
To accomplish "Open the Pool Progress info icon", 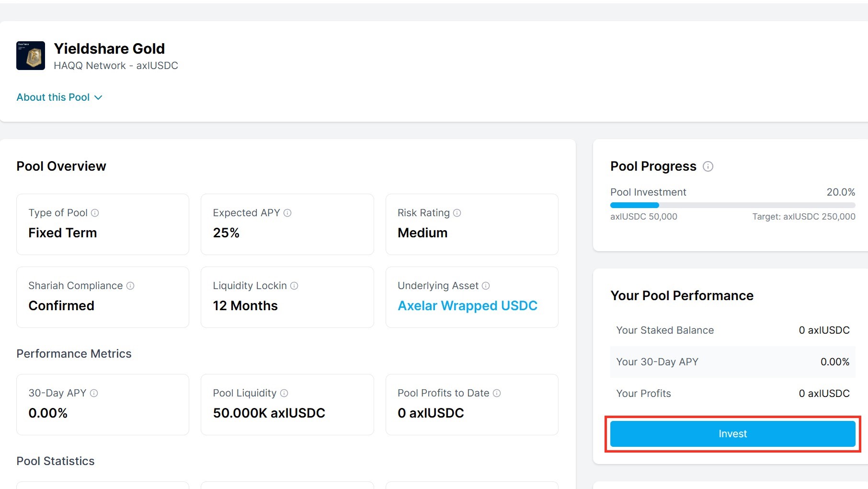I will [x=708, y=166].
